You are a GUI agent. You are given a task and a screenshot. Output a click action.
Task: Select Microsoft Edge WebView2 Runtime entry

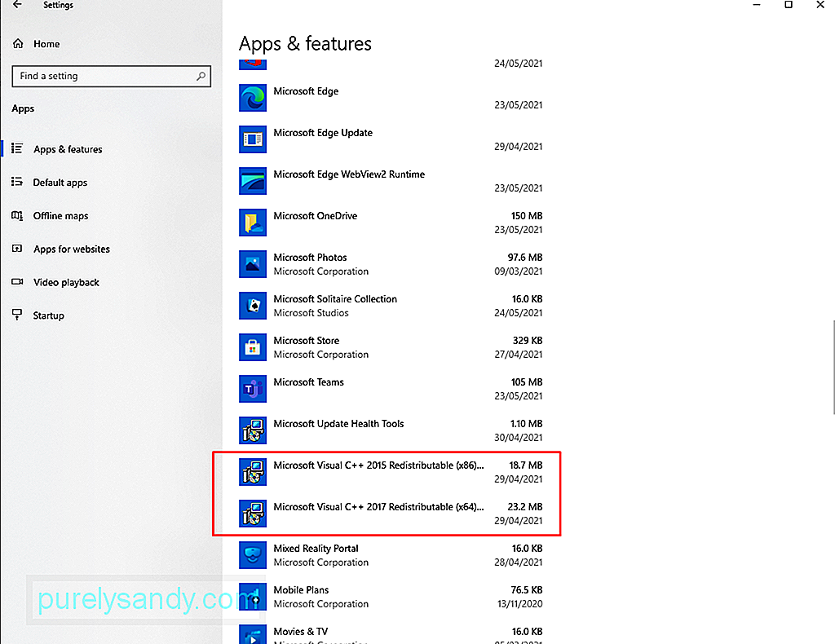tap(391, 181)
